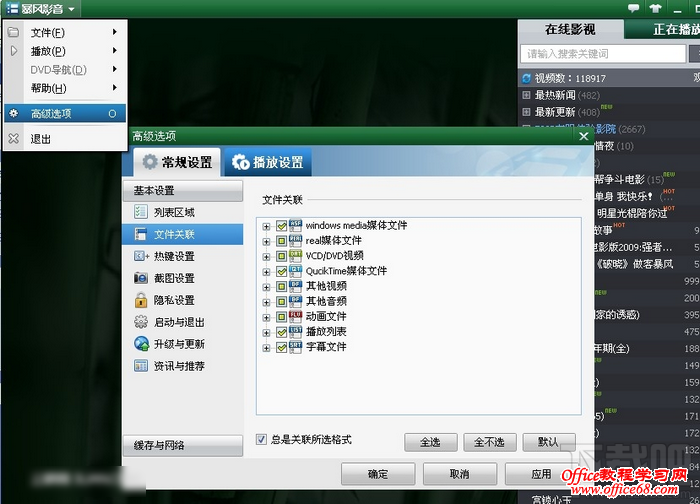This screenshot has width=700, height=504.
Task: Click the X icon beside 退出
Action: click(14, 138)
